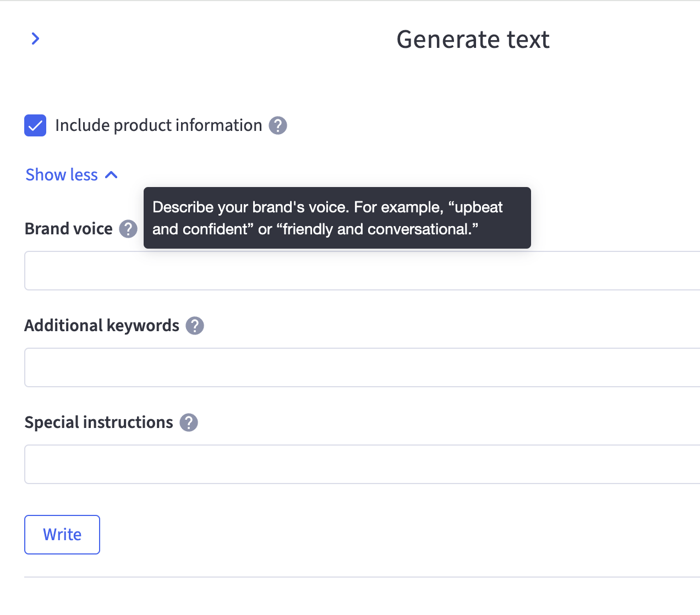Screen dimensions: 700x615
Task: Collapse options with the Show less up-chevron
Action: [x=112, y=175]
